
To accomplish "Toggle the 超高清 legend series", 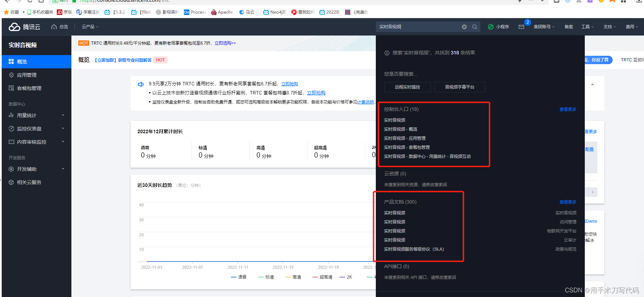I will click(322, 277).
